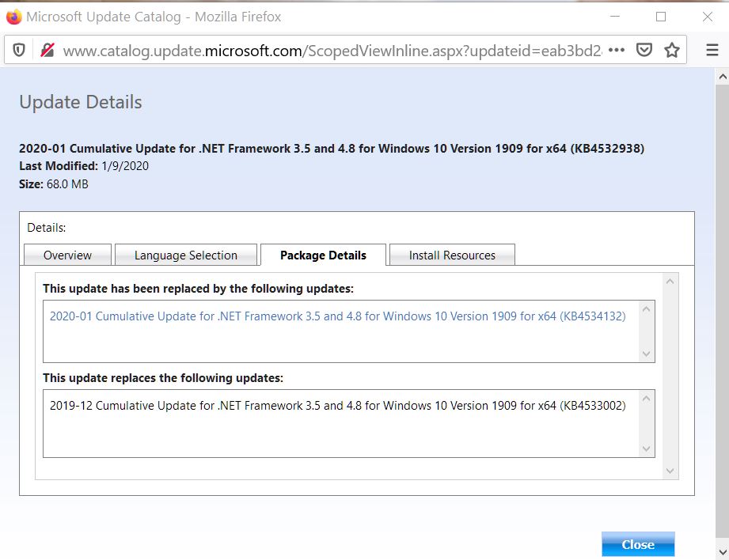
Task: Bookmark this page with star icon
Action: [672, 50]
